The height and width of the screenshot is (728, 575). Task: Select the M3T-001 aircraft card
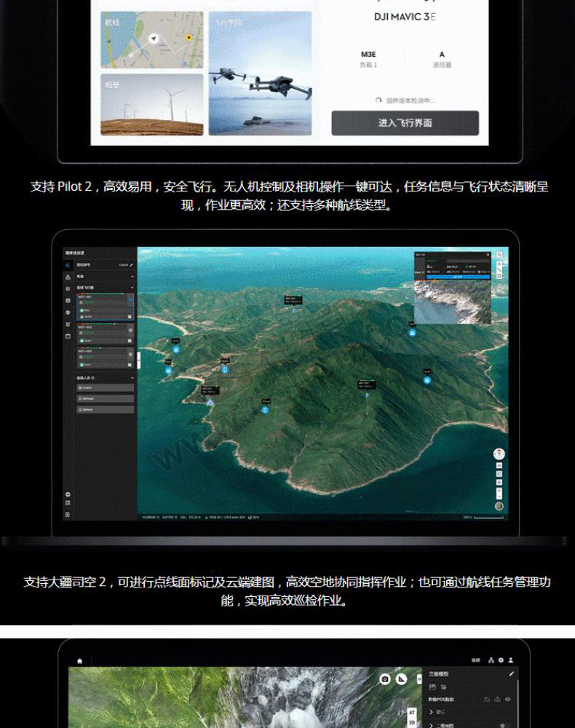(105, 307)
